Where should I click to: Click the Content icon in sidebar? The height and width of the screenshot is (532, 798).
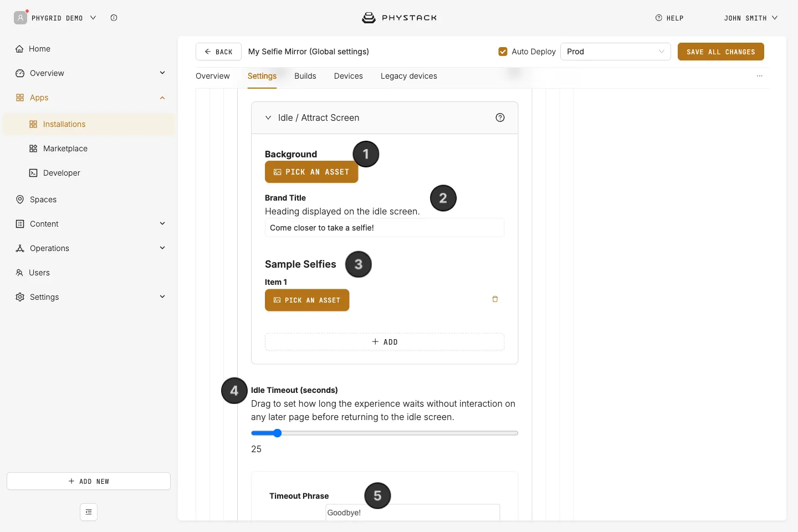20,224
